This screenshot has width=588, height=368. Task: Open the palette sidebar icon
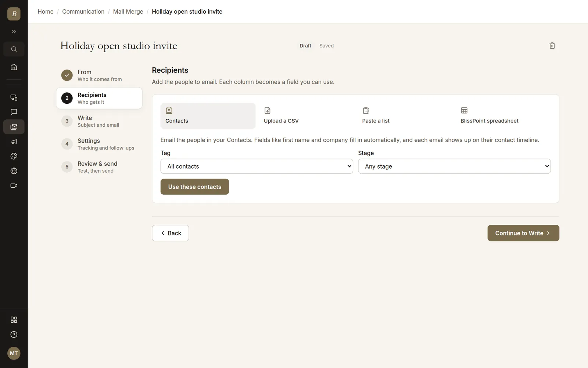[14, 156]
